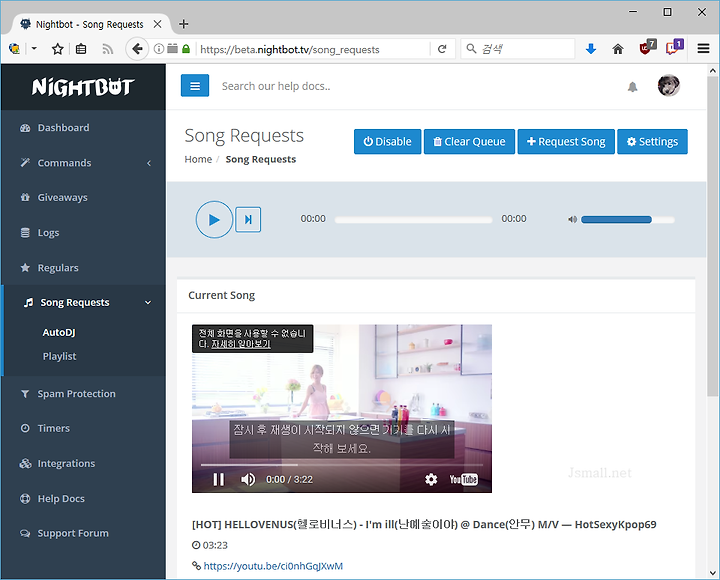This screenshot has width=720, height=580.
Task: Click the green padlock security icon
Action: coord(186,49)
